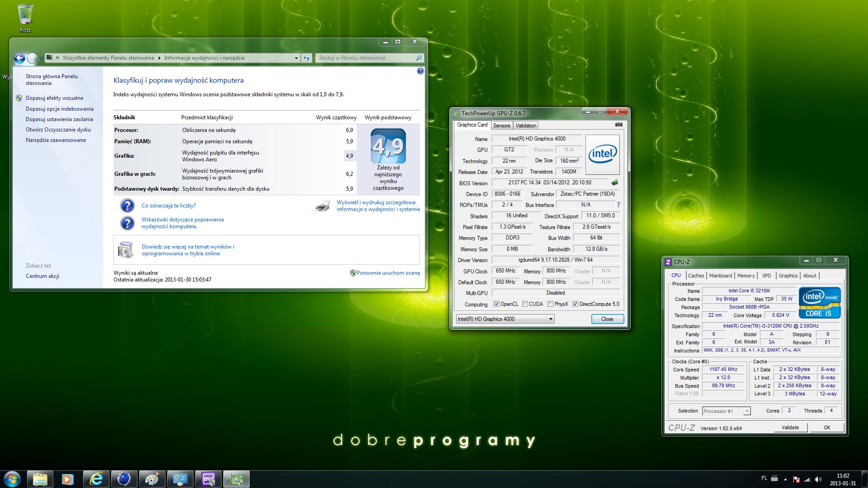This screenshot has width=868, height=488.
Task: Click the Control Panel help icon
Action: pos(420,71)
